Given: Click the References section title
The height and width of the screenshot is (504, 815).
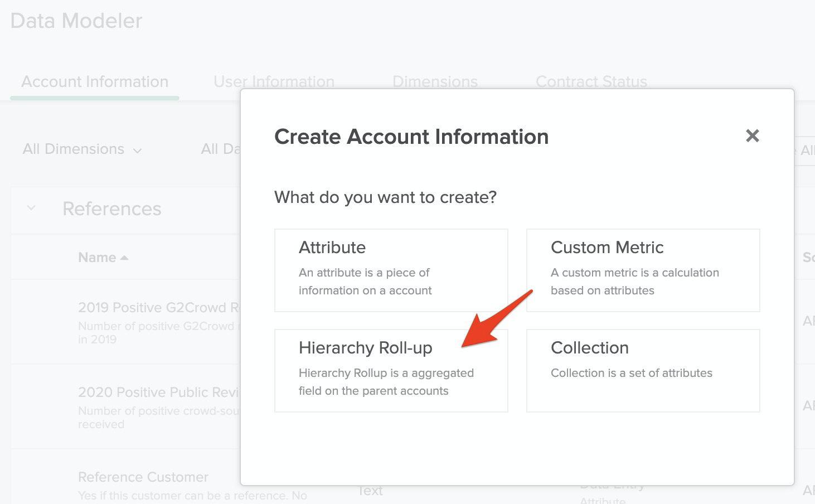Looking at the screenshot, I should [x=111, y=209].
